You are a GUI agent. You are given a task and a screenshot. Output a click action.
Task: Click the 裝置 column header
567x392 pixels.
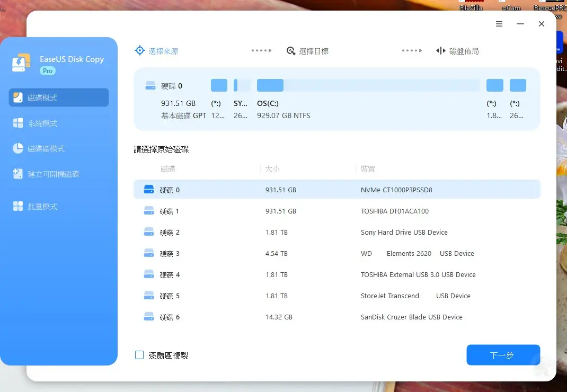coord(368,168)
